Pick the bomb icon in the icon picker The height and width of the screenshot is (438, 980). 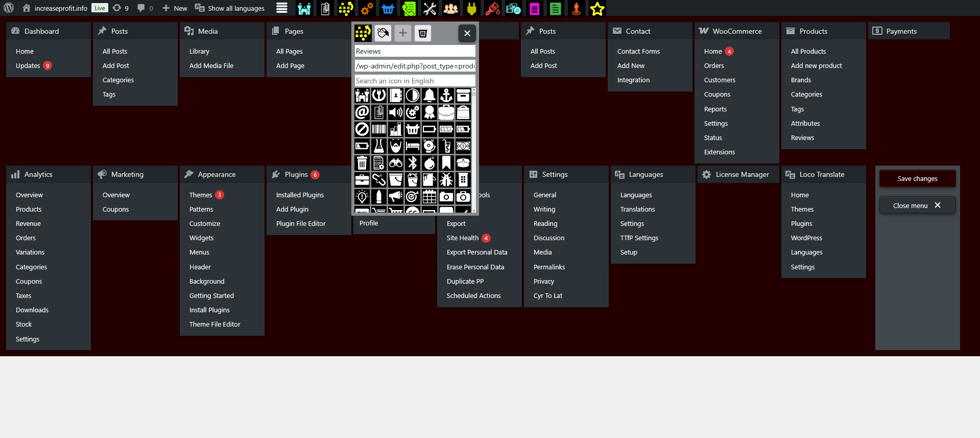point(429,163)
